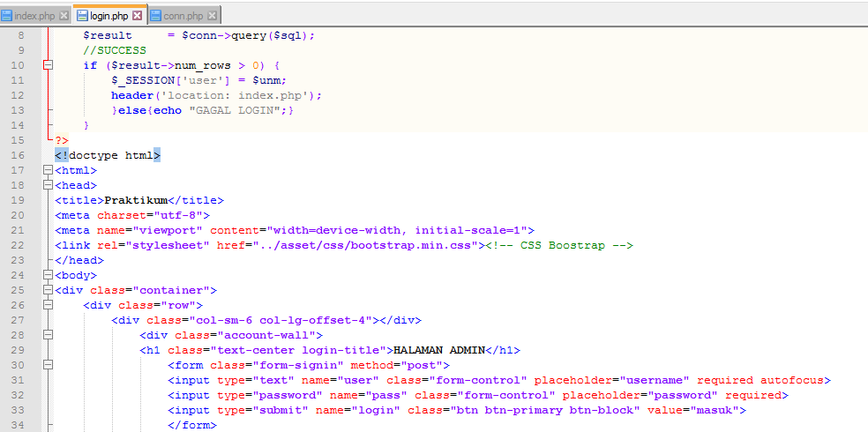Click the doctype html declaration

pyautogui.click(x=108, y=155)
